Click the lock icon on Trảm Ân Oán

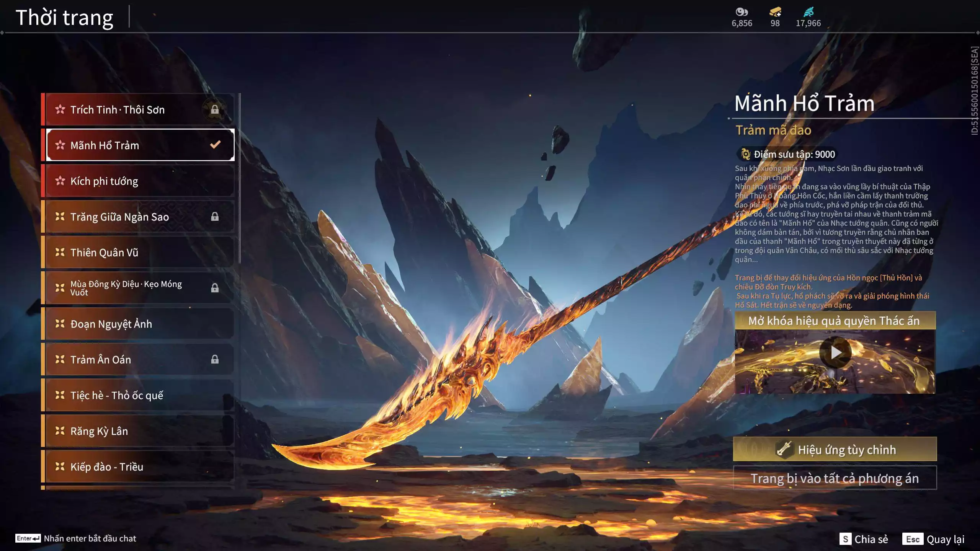tap(215, 359)
